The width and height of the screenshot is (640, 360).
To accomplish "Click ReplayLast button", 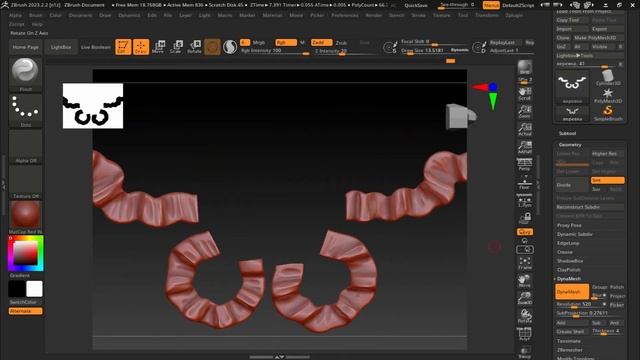I will coord(504,42).
